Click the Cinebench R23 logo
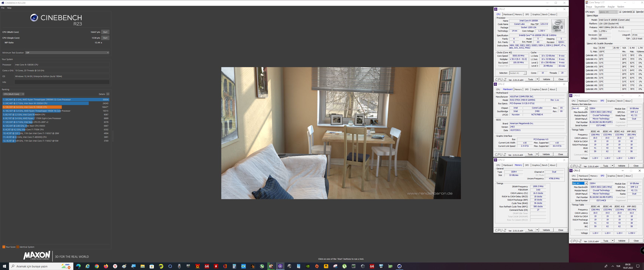Image resolution: width=644 pixels, height=270 pixels. click(x=56, y=19)
